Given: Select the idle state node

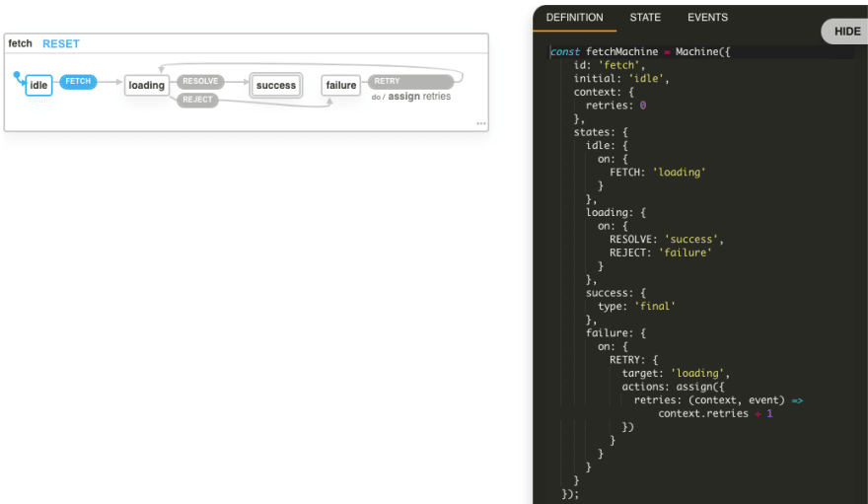Looking at the screenshot, I should pyautogui.click(x=38, y=85).
